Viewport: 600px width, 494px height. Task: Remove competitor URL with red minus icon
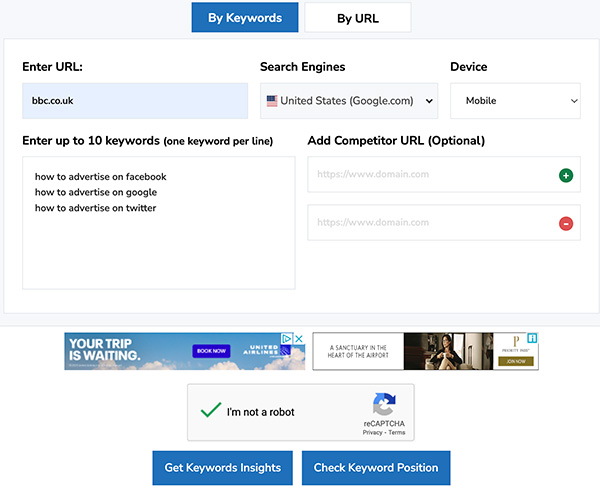click(x=566, y=223)
